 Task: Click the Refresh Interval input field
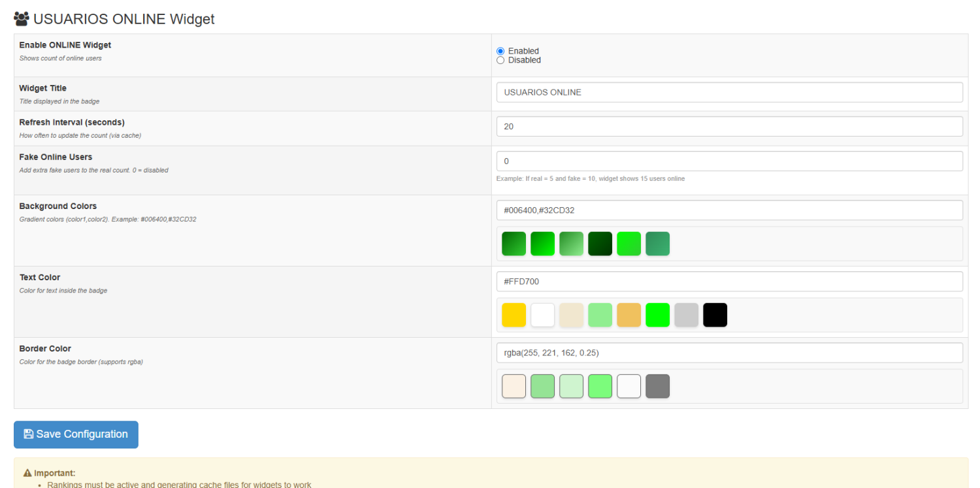click(x=729, y=127)
